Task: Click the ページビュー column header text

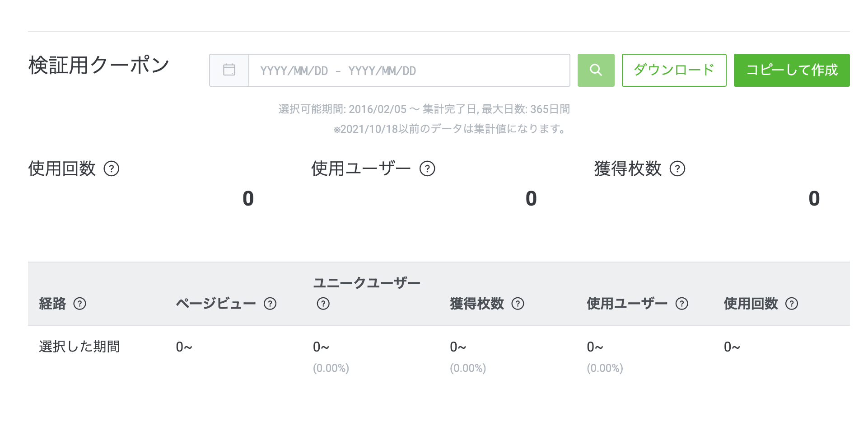Action: click(216, 304)
